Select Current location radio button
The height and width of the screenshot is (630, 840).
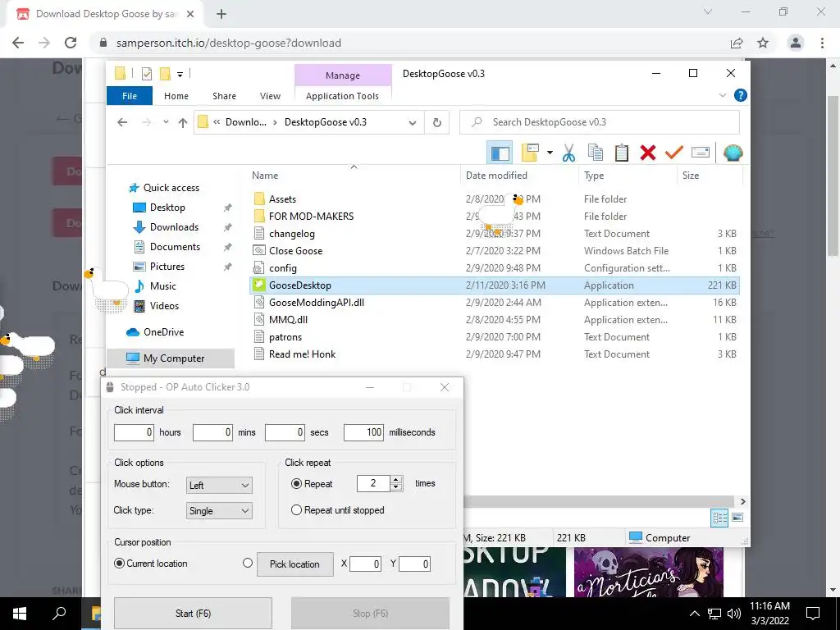click(x=120, y=563)
